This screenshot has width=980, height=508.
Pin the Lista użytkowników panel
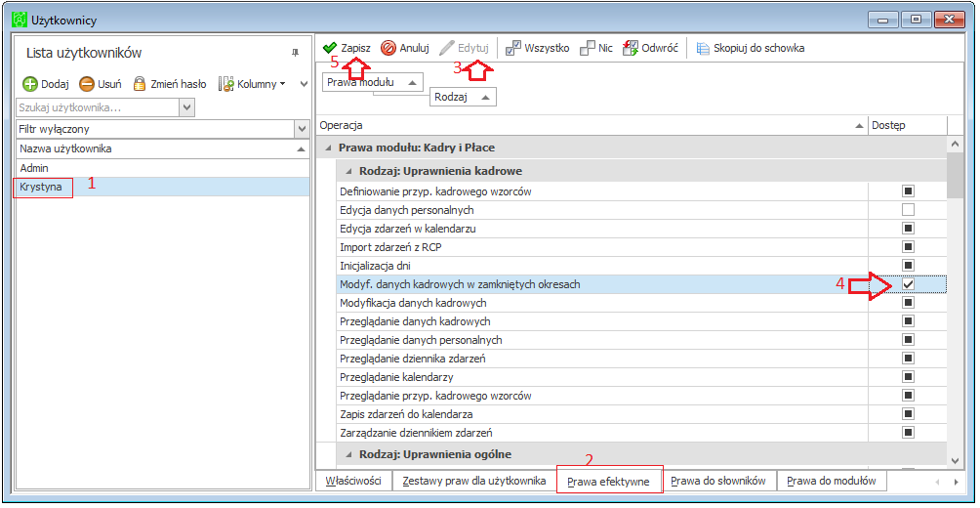295,53
